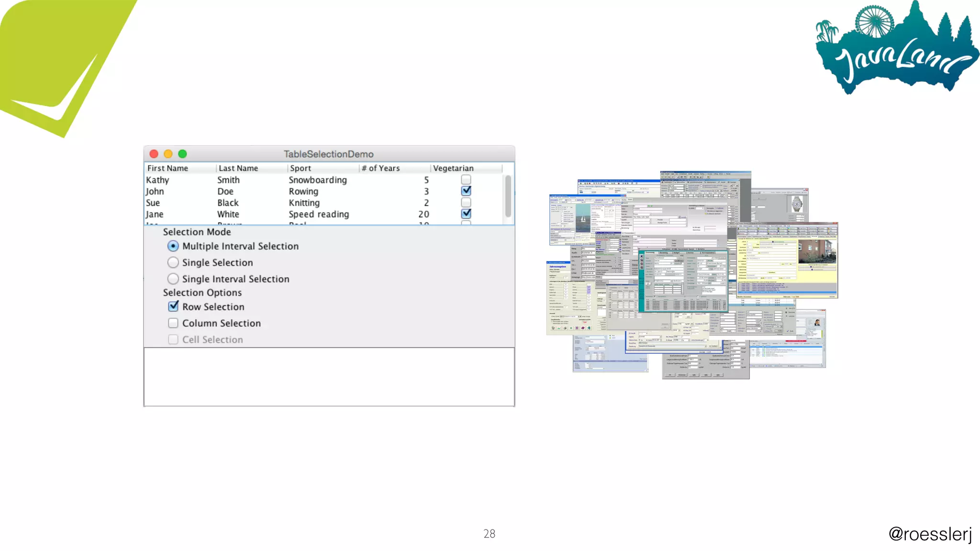980x551 pixels.
Task: Uncheck Jane's Vegetarian checkbox
Action: click(466, 214)
